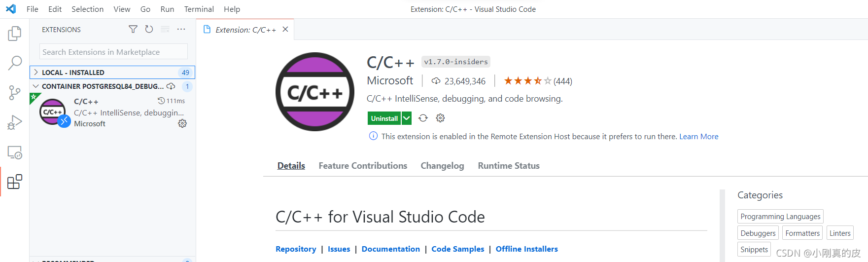Click the install-in-container cloud icon

click(171, 86)
